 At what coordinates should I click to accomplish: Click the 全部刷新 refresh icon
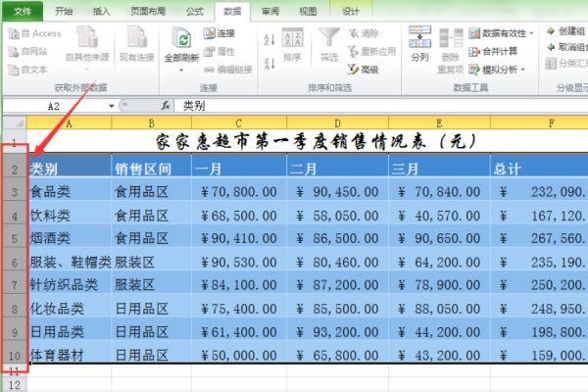pos(181,38)
